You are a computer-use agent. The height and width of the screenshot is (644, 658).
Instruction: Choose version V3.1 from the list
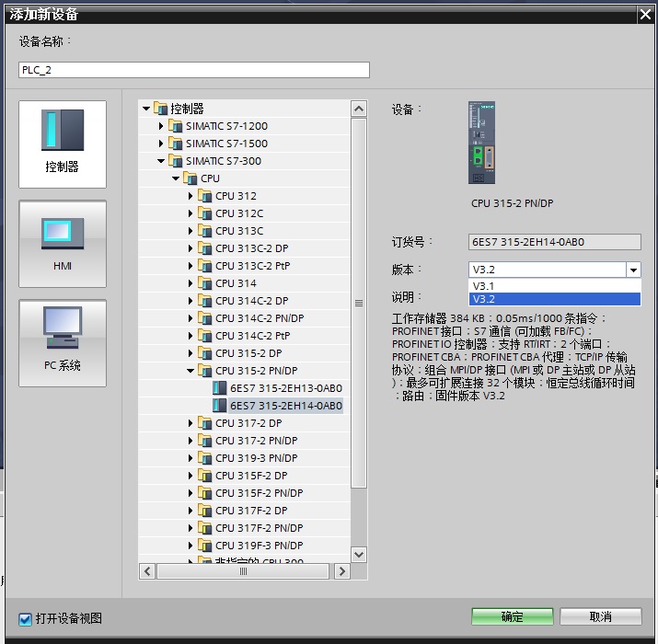(x=554, y=285)
